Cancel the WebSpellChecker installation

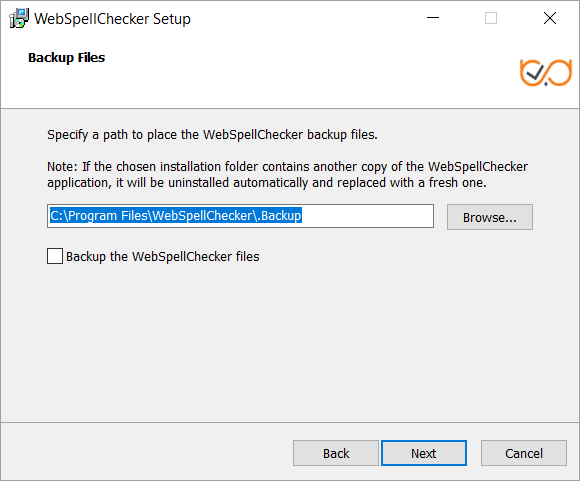pos(524,453)
